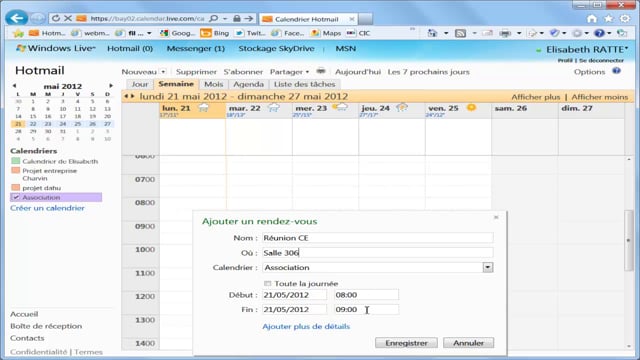Open the Elisabeth RATTE account menu
640x360 pixels.
[x=587, y=49]
